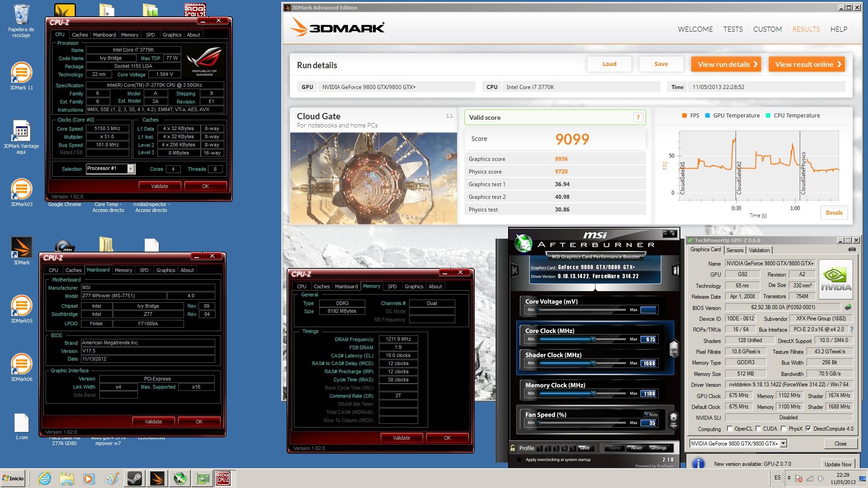868x488 pixels.
Task: Switch to ROG CPU-Z taskbar icon
Action: 223,478
